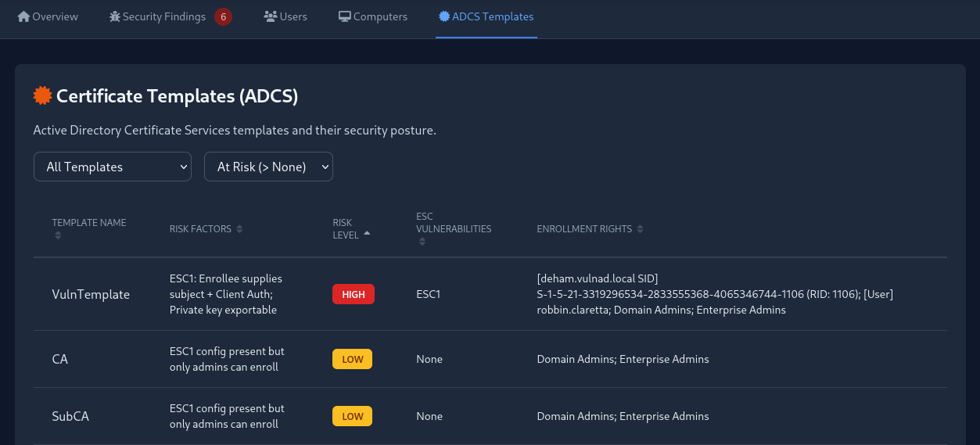The image size is (980, 445).
Task: Open the All Templates dropdown
Action: coord(113,167)
